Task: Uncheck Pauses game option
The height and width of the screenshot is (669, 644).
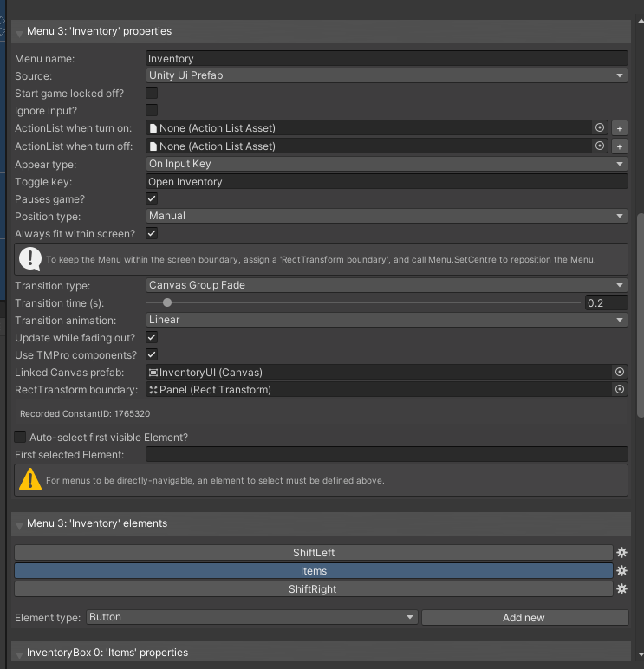Action: click(152, 198)
